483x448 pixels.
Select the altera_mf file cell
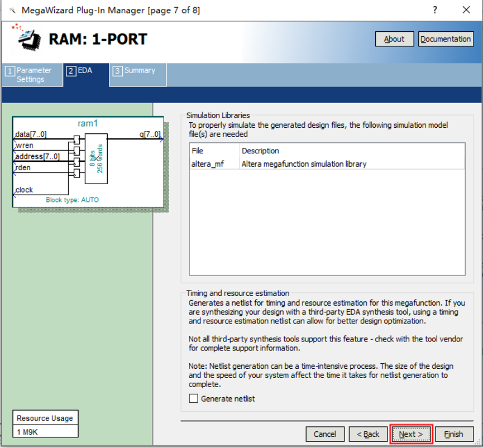point(214,164)
